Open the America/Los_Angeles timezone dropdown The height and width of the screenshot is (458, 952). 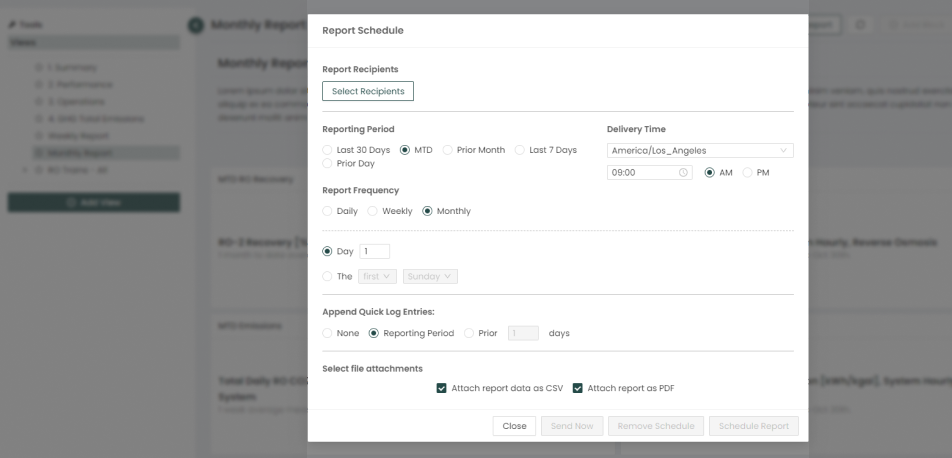pos(699,151)
